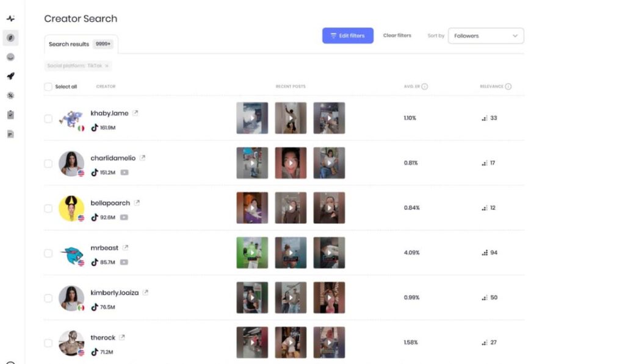625x364 pixels.
Task: Play charlidamelio's second recent post
Action: [291, 163]
